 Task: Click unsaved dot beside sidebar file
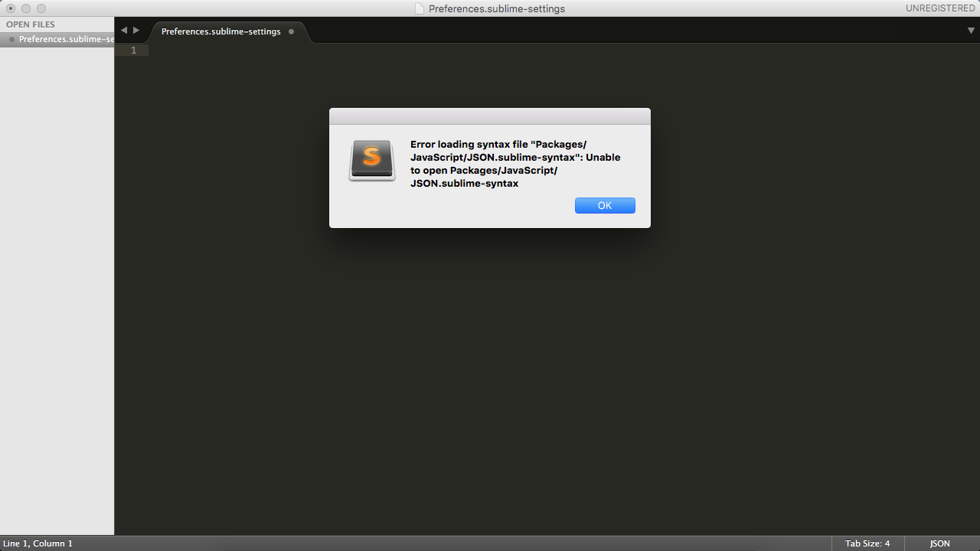[11, 39]
